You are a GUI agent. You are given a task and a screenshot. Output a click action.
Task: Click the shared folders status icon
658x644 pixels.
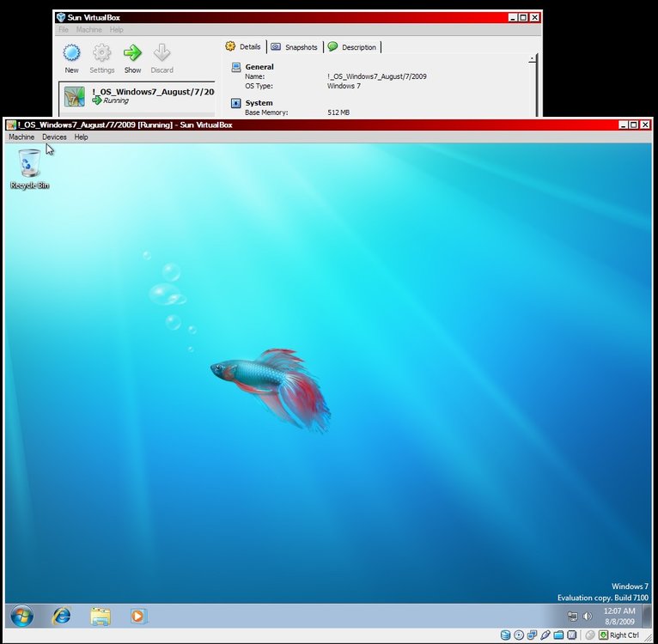click(x=558, y=635)
